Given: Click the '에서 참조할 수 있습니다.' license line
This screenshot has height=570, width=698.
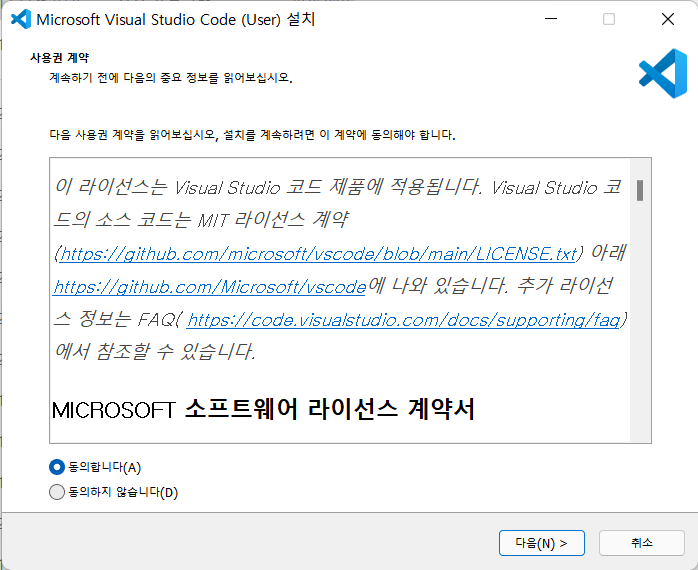Looking at the screenshot, I should 154,352.
